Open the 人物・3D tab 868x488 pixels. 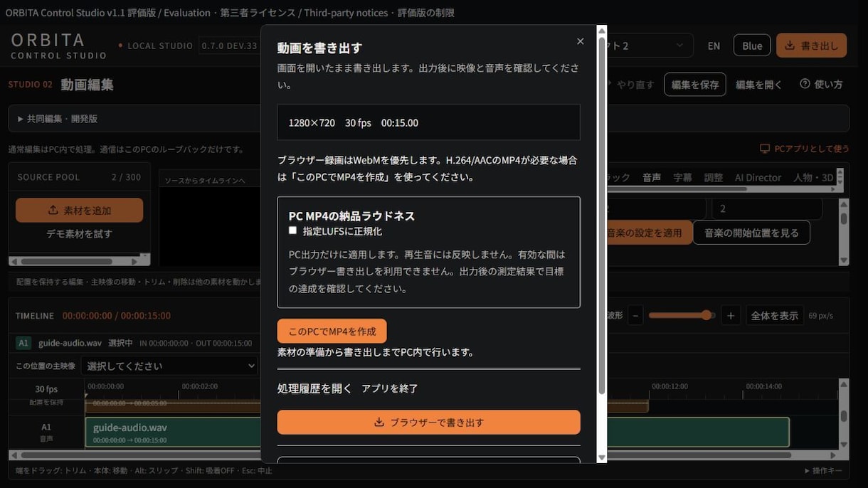813,178
